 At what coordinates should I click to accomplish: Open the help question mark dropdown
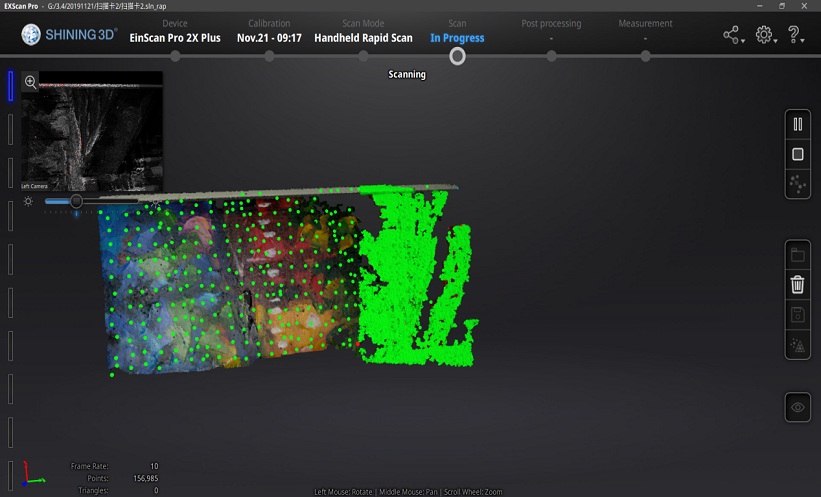click(x=796, y=36)
